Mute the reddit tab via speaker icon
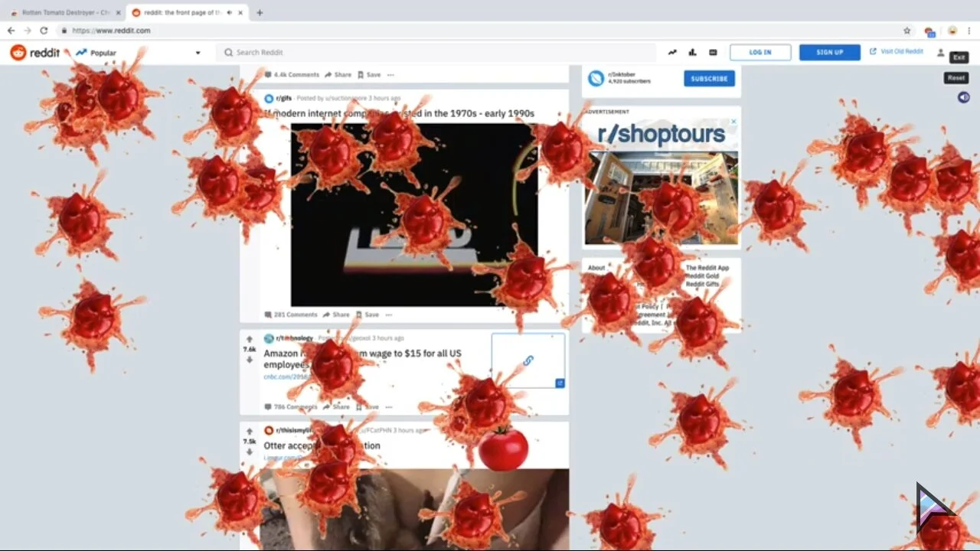The width and height of the screenshot is (980, 551). point(230,12)
